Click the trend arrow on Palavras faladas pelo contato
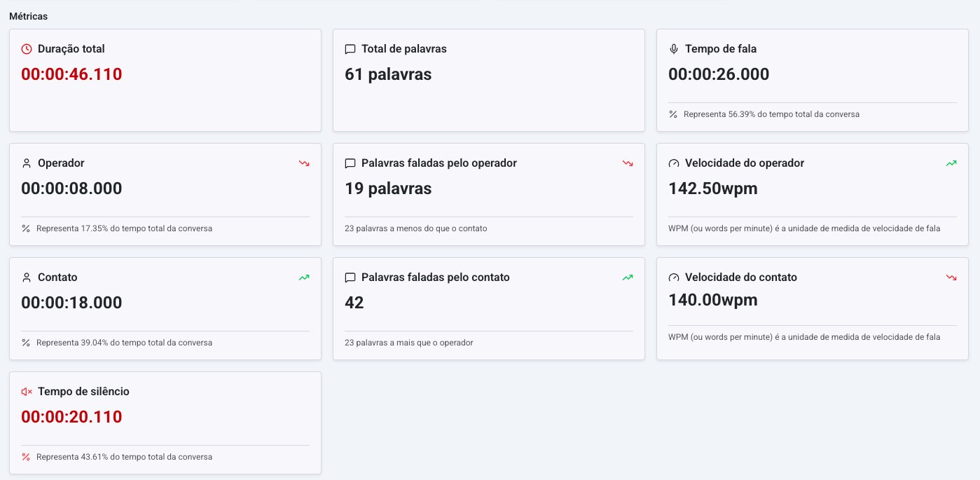This screenshot has height=480, width=980. (x=628, y=277)
